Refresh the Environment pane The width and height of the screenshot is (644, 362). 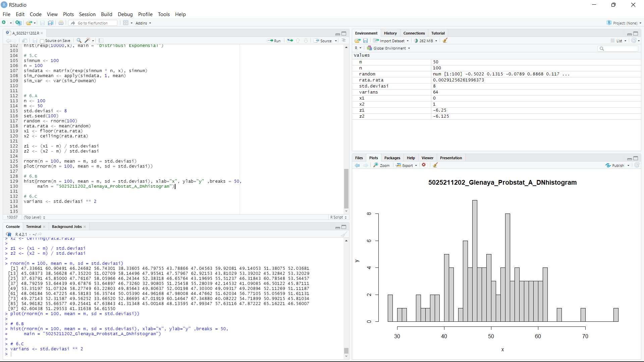634,41
